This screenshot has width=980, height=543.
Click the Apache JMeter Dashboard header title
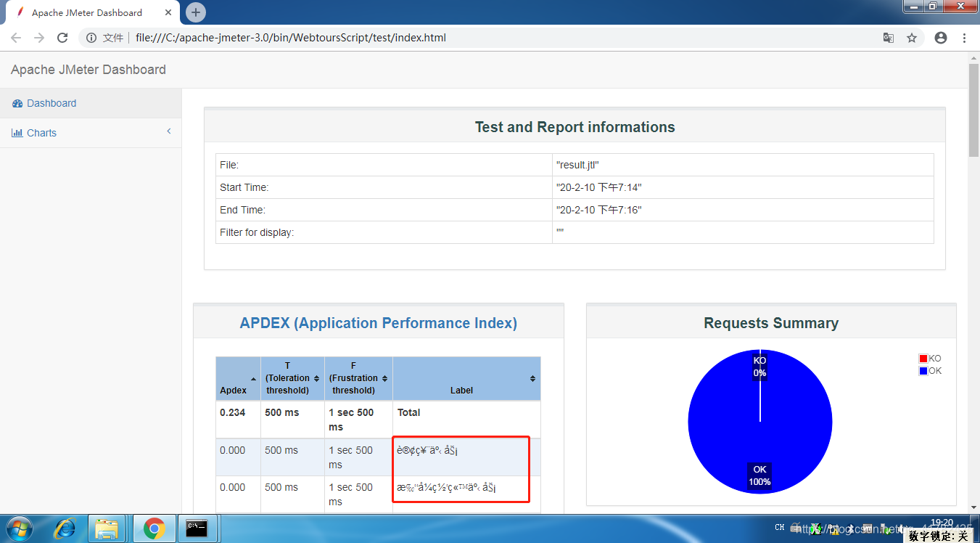(88, 70)
